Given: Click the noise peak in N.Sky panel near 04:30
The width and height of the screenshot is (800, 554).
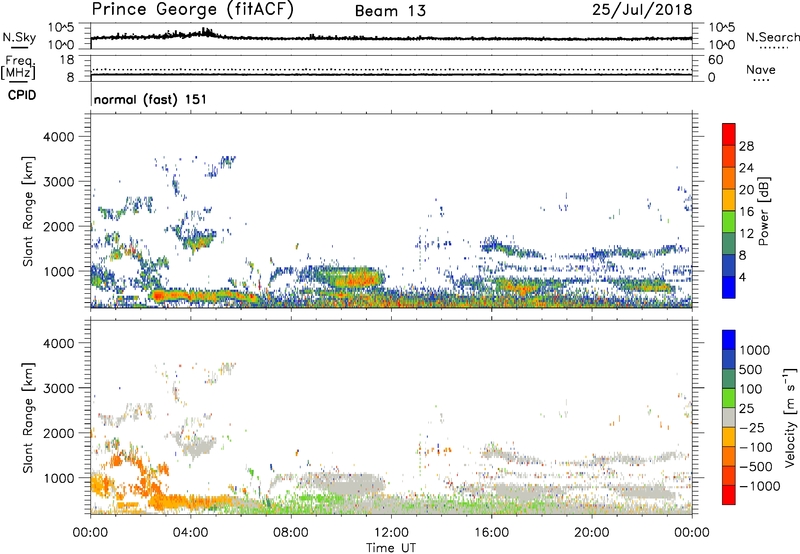Looking at the screenshot, I should pyautogui.click(x=206, y=32).
